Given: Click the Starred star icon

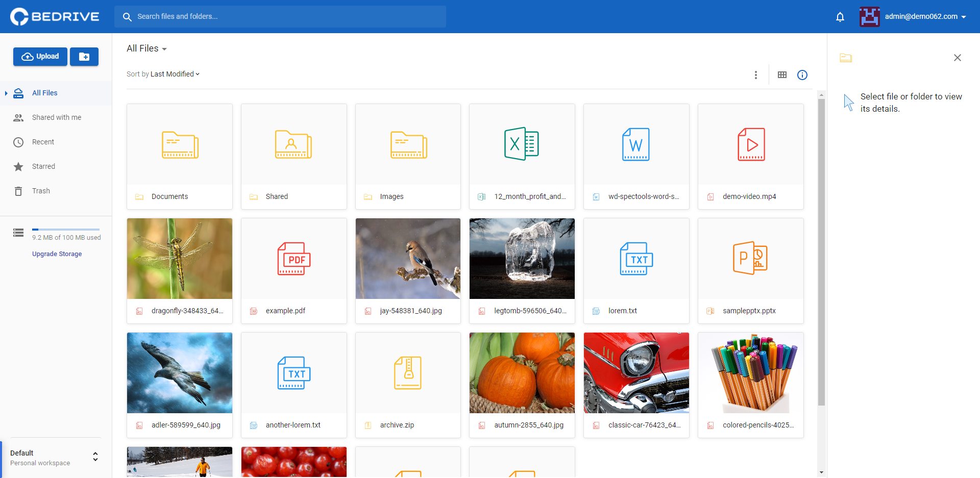Looking at the screenshot, I should click(x=18, y=167).
